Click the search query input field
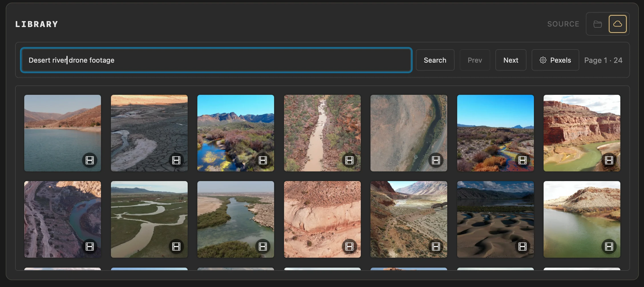 click(x=216, y=60)
